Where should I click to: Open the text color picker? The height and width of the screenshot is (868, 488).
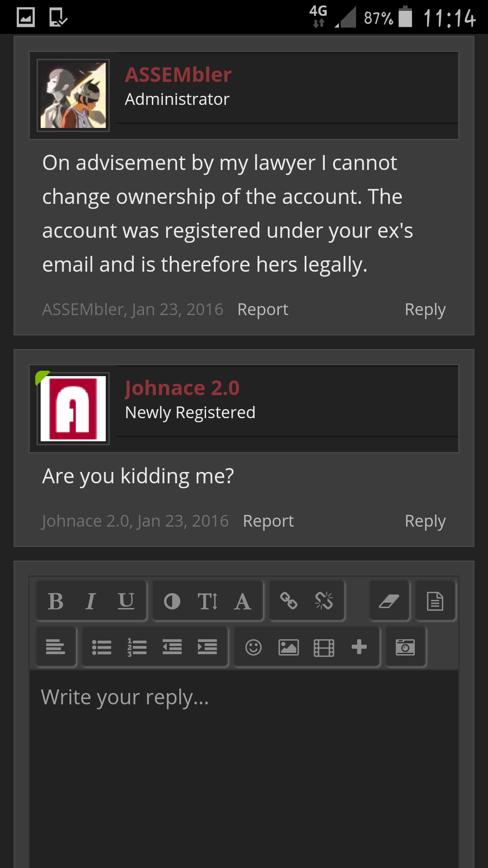point(172,601)
